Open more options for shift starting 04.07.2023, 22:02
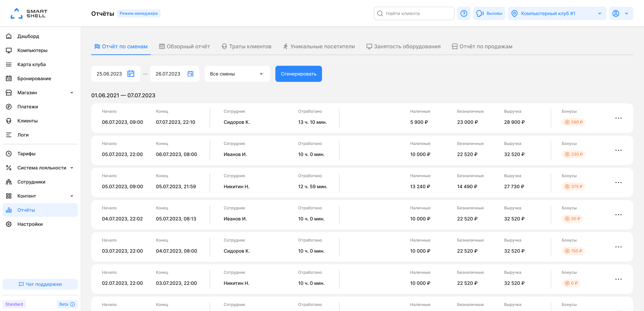 click(619, 215)
